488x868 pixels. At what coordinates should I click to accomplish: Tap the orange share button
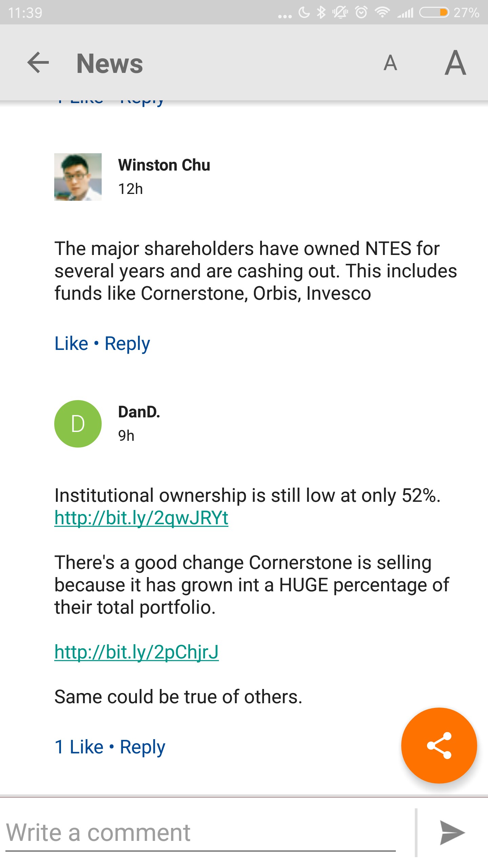[x=439, y=745]
